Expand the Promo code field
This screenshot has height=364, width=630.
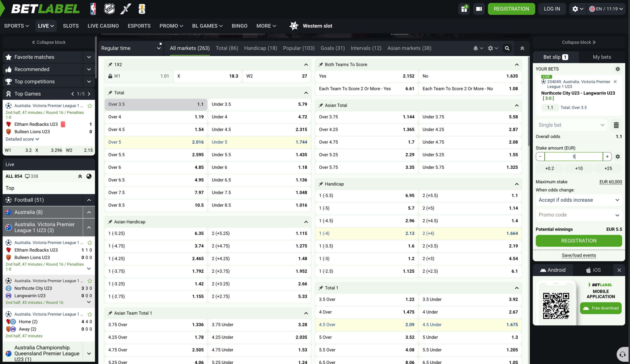[579, 215]
